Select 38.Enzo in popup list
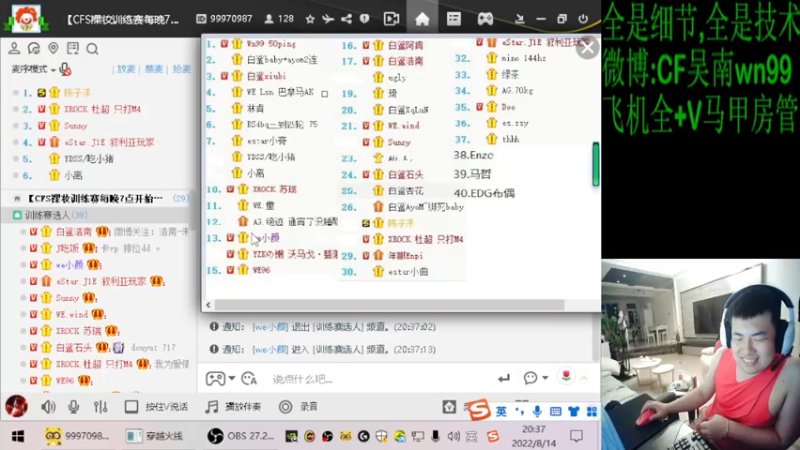This screenshot has height=450, width=800. tap(473, 155)
